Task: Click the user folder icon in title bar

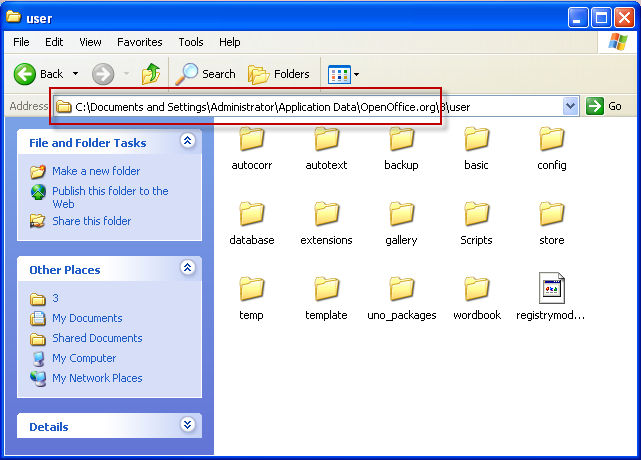Action: (x=14, y=17)
